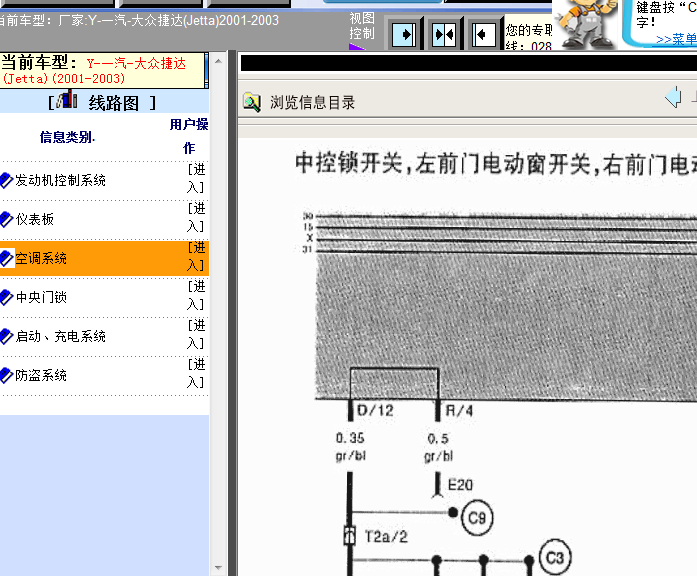Viewport: 697px width, 576px height.
Task: Click the pencil icon beside 中央门锁
Action: pyautogui.click(x=7, y=297)
